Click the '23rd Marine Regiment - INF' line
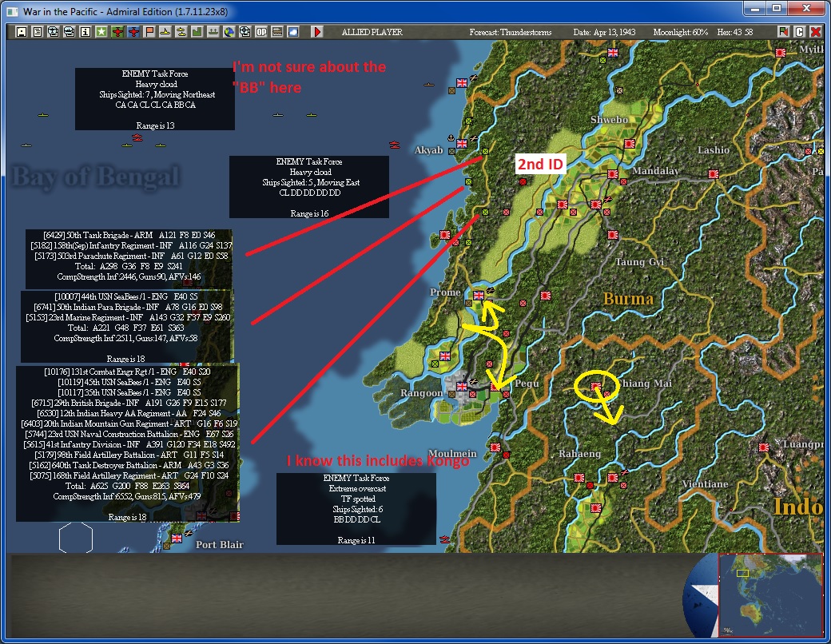Viewport: 831px width, 644px height. (x=129, y=317)
